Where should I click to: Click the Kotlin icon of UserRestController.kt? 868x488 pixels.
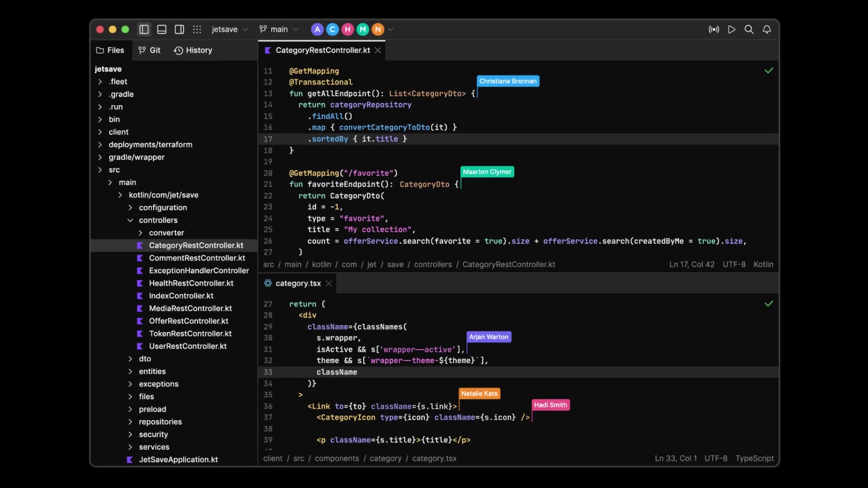click(x=140, y=347)
